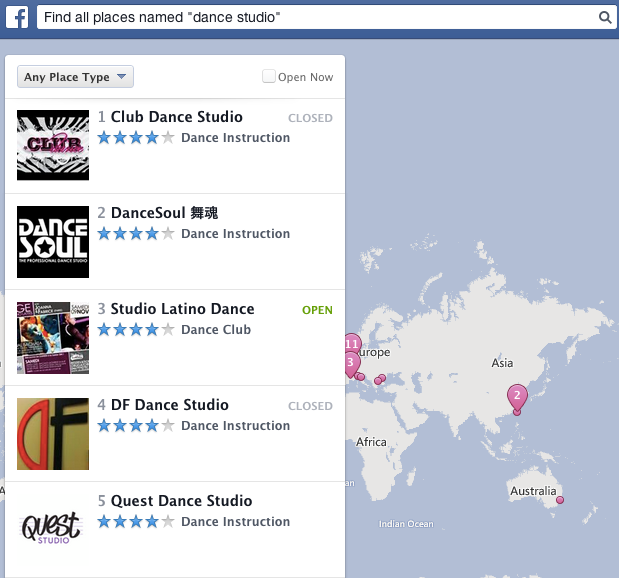The image size is (619, 578).
Task: Click the search magnifier icon
Action: tap(604, 17)
